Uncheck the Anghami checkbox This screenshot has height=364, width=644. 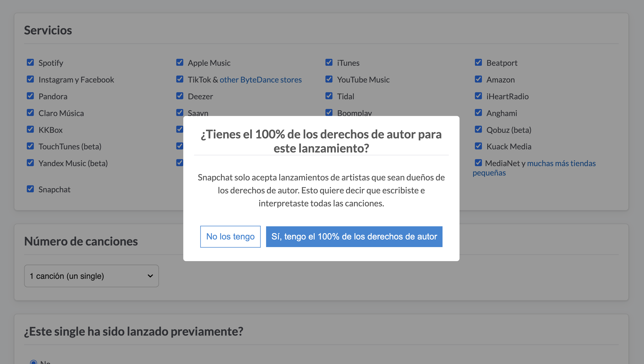(x=478, y=112)
